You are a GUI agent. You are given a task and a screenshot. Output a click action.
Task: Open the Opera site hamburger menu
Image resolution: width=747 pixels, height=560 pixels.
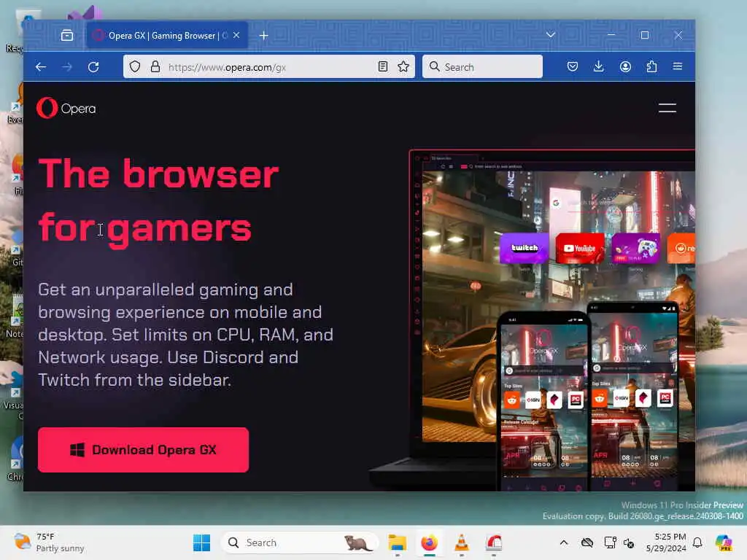click(x=667, y=108)
